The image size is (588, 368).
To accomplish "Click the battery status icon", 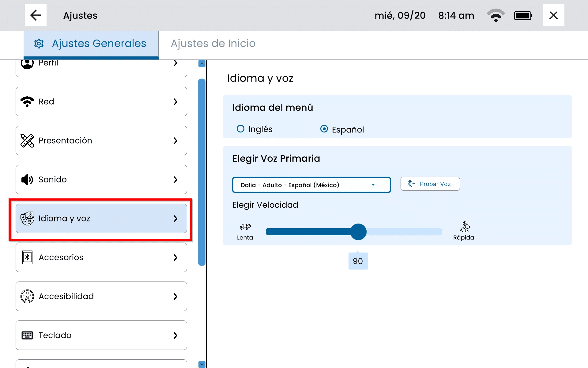I will (523, 15).
